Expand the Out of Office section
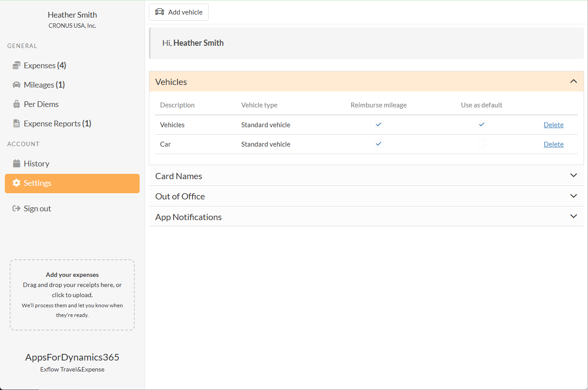This screenshot has height=390, width=588. (x=573, y=196)
